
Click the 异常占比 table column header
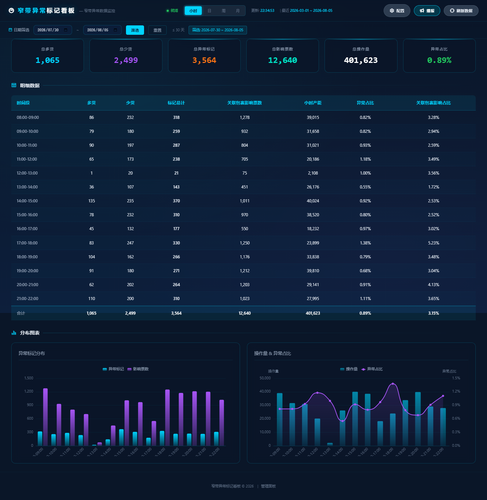365,103
